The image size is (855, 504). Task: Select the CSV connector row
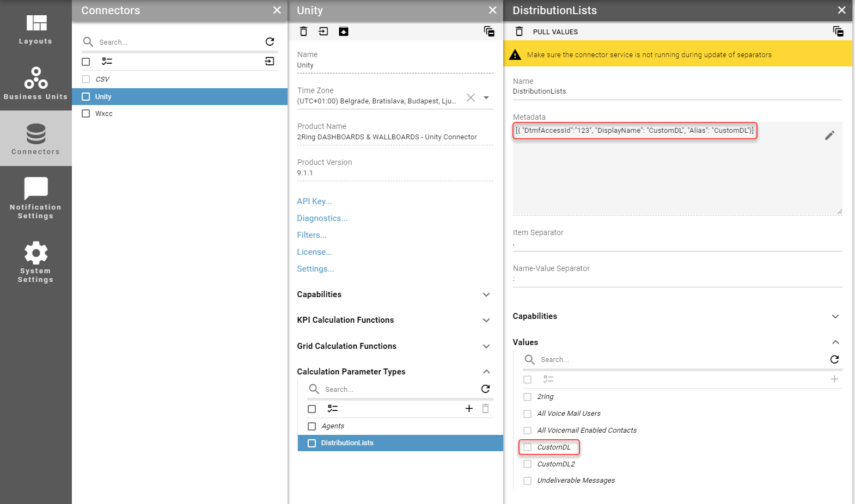coord(180,79)
